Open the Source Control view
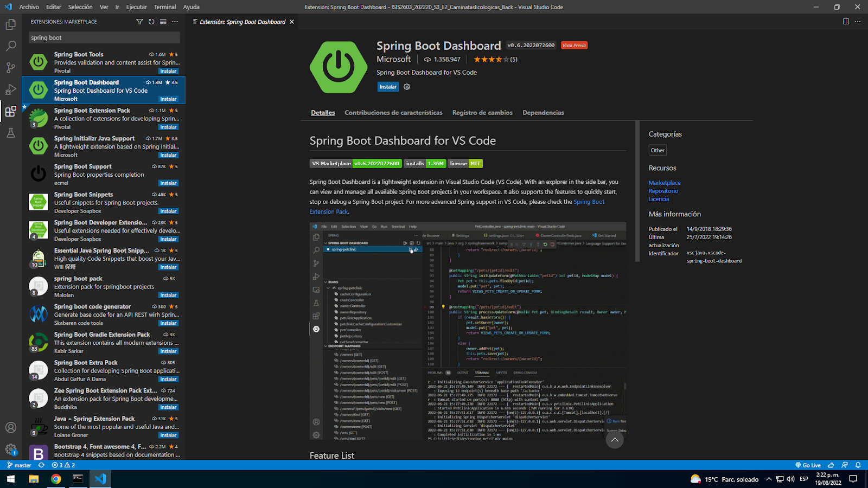 10,68
